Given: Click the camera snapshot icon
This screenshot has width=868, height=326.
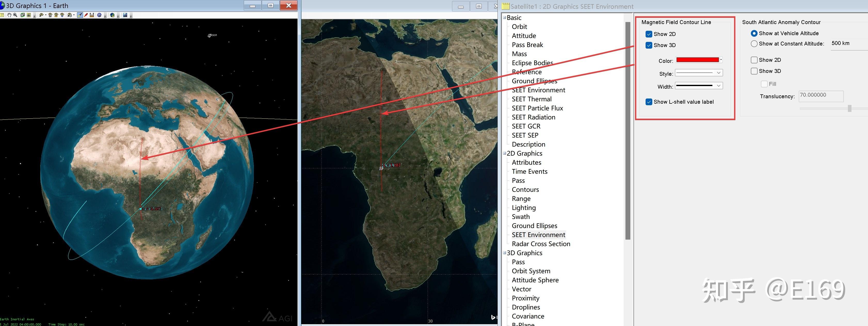Looking at the screenshot, I should pyautogui.click(x=22, y=15).
